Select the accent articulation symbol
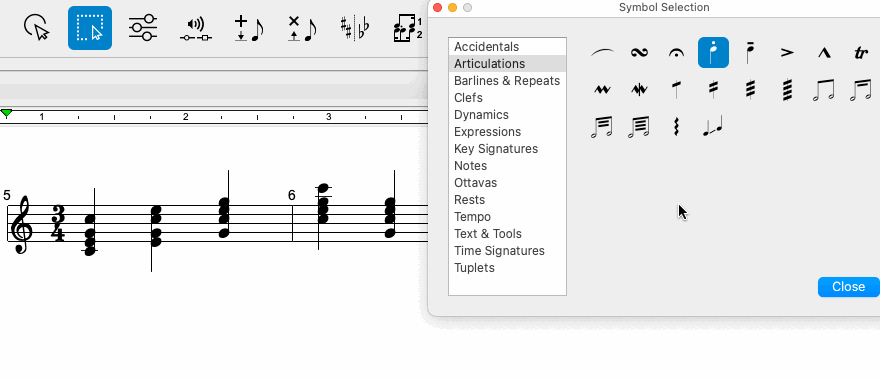Screen dimensions: 880x380 (x=787, y=53)
